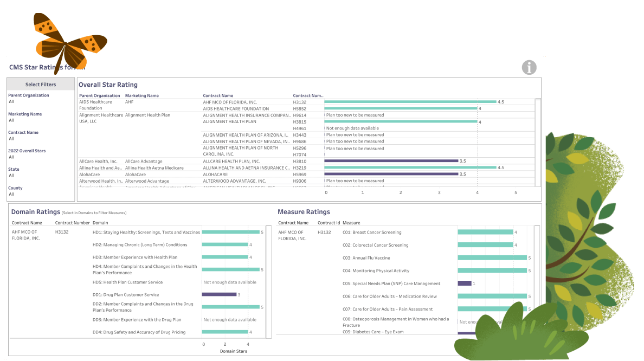Screen dimensions: 644x361
Task: Click the 4.5 star bar for H3132 in Overall Star Rating
Action: coord(410,102)
